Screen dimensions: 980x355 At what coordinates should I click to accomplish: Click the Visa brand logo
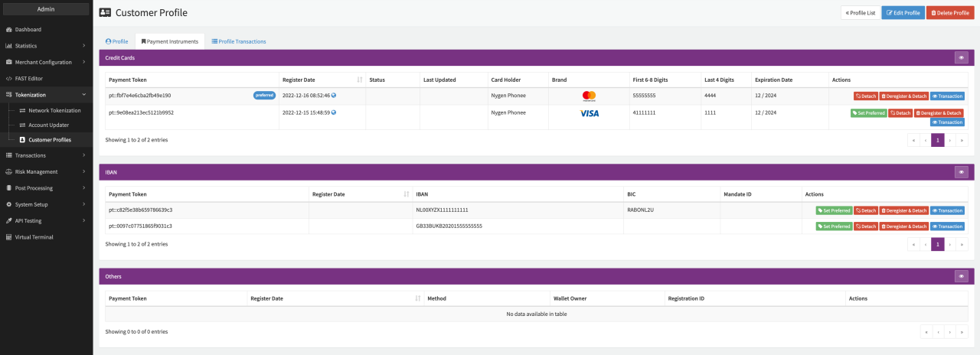pos(589,113)
